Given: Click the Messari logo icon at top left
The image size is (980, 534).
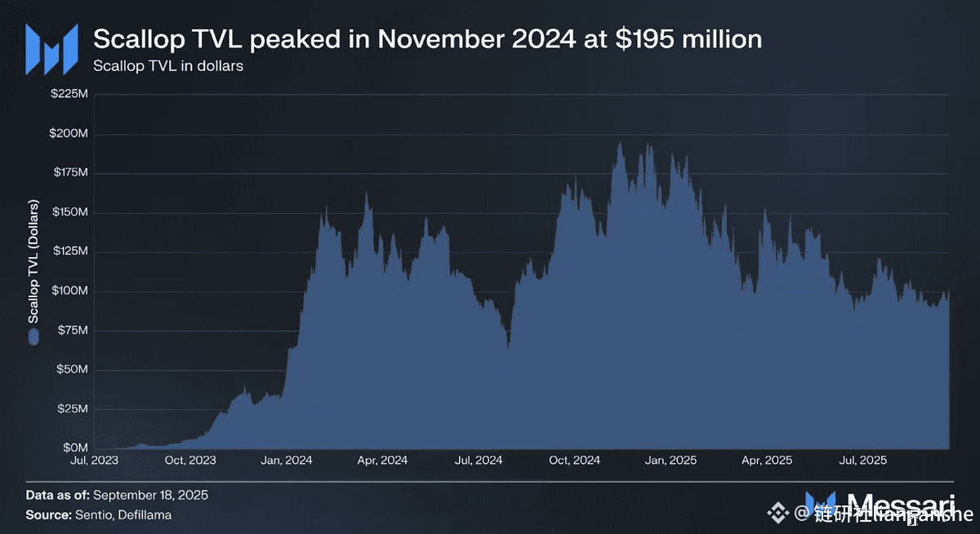Looking at the screenshot, I should (52, 50).
